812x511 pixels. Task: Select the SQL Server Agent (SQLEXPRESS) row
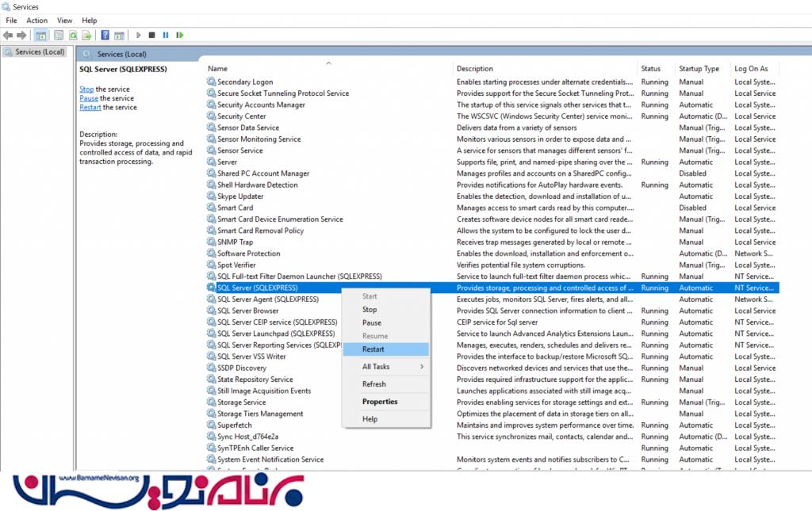coord(492,299)
